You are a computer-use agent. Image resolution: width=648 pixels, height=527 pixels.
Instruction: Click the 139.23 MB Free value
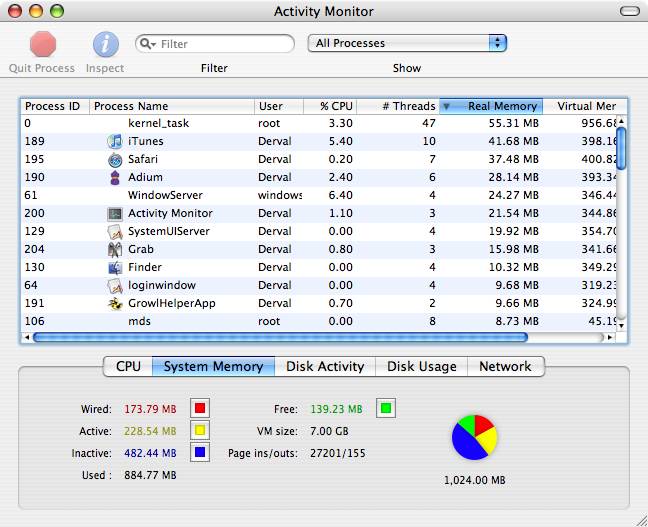(336, 409)
